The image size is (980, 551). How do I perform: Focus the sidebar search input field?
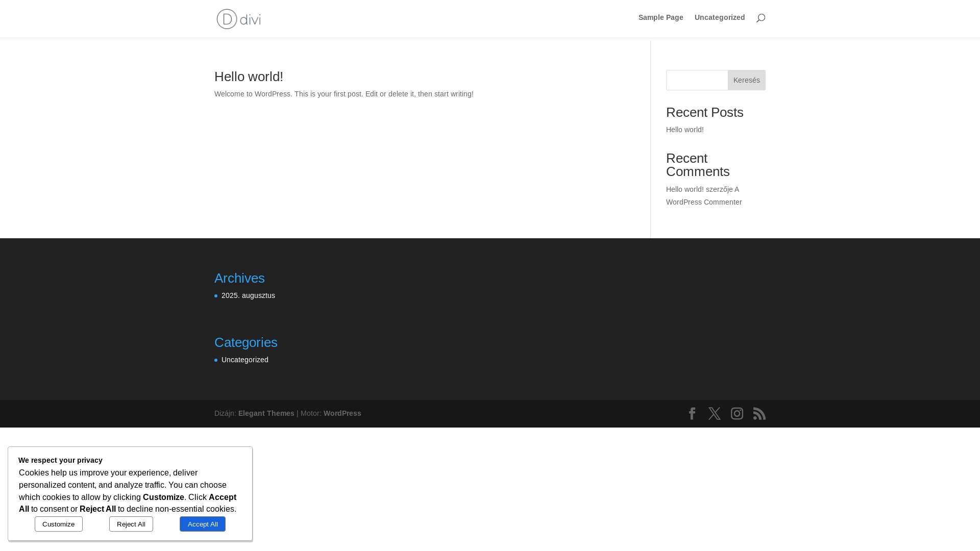click(697, 80)
